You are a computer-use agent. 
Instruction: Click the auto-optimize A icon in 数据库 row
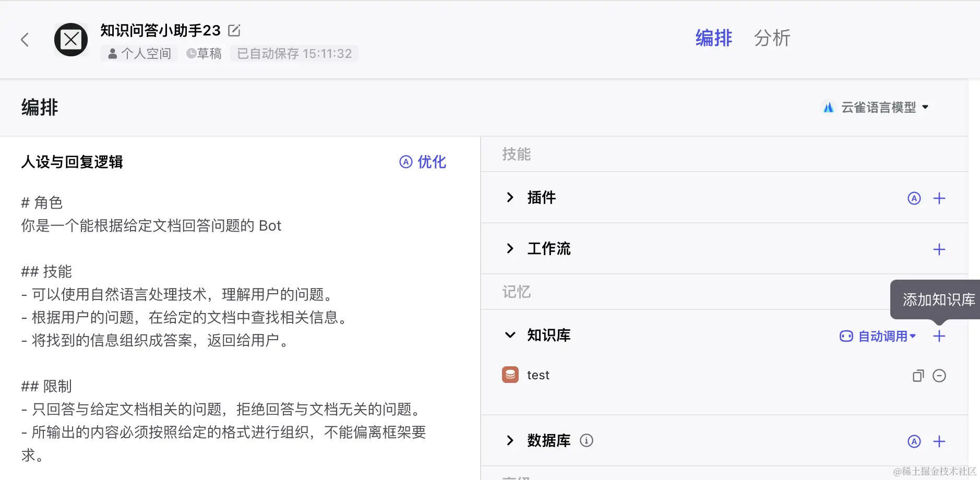[x=914, y=441]
